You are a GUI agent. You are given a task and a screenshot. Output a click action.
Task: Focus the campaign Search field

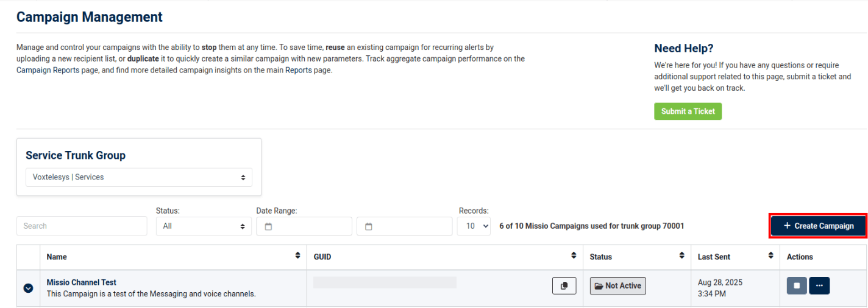point(82,226)
